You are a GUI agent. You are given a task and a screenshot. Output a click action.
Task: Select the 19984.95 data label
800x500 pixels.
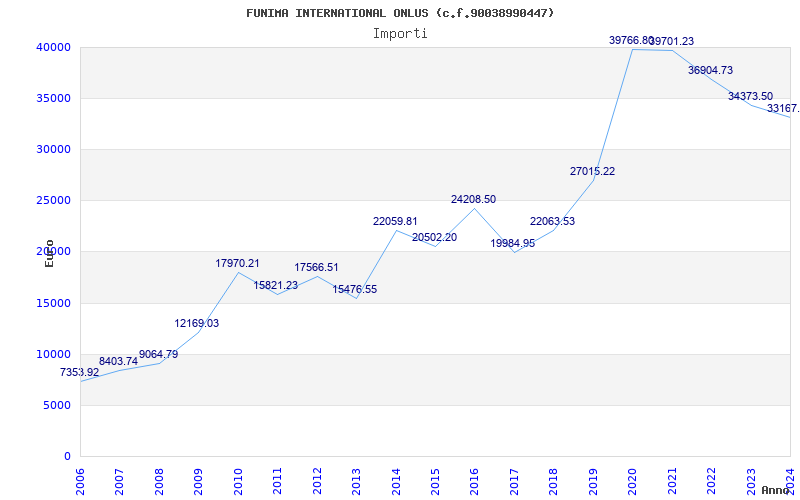(x=513, y=243)
